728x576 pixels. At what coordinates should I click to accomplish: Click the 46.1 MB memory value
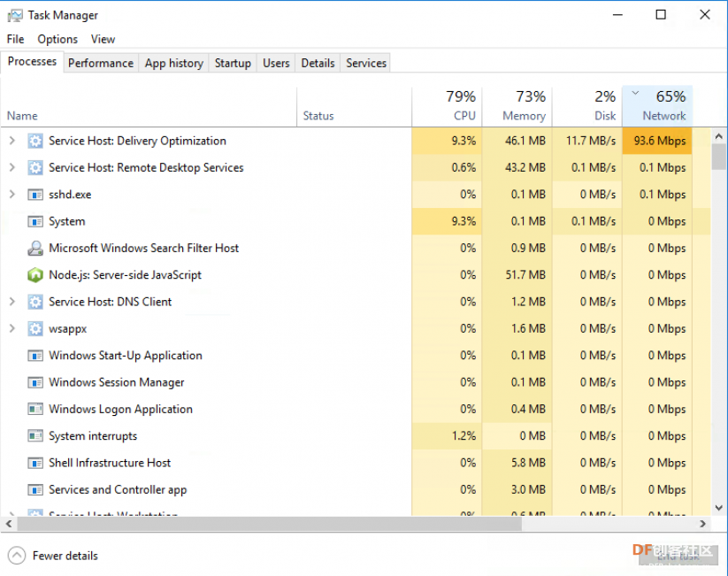[x=525, y=141]
